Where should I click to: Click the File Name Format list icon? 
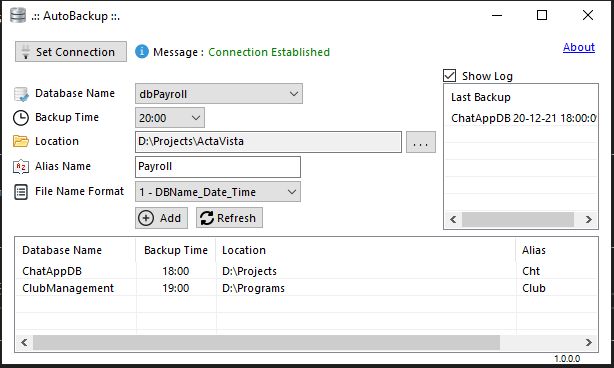21,192
